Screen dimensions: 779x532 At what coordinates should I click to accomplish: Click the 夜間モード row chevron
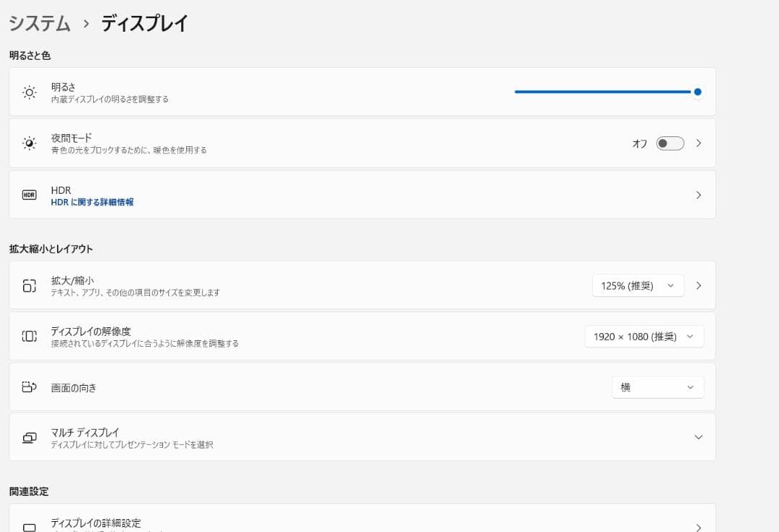tap(697, 143)
